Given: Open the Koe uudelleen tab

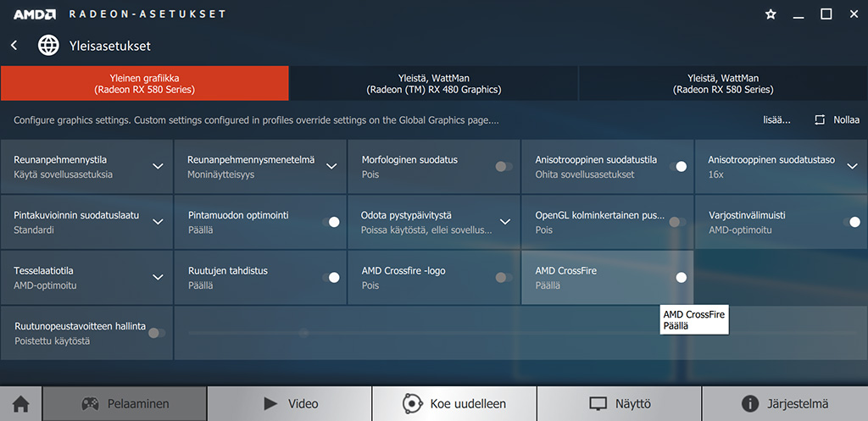Looking at the screenshot, I should tap(454, 404).
